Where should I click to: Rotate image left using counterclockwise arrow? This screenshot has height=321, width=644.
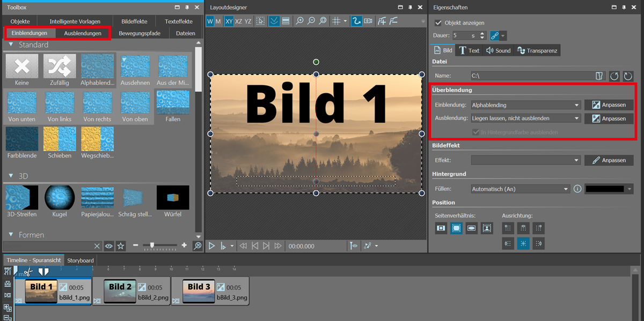[x=615, y=76]
